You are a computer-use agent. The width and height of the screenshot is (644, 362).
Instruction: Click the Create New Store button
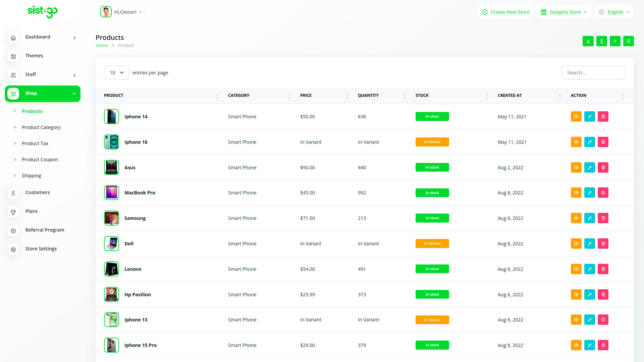coord(505,12)
